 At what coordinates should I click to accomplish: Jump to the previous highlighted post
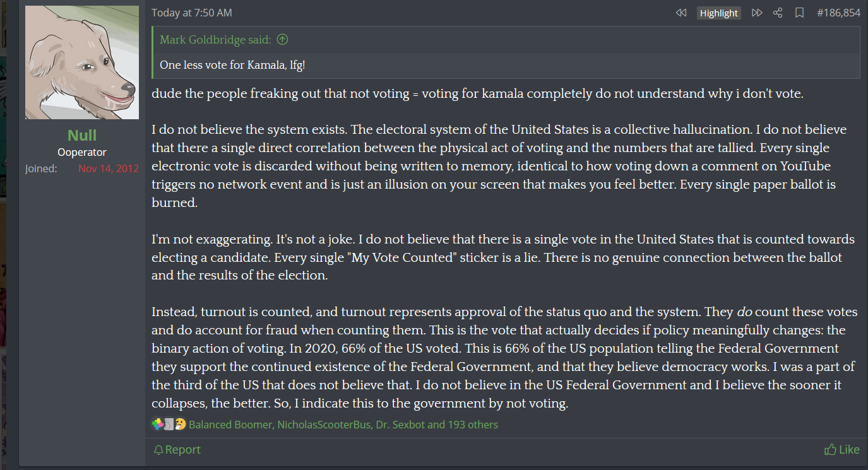681,13
